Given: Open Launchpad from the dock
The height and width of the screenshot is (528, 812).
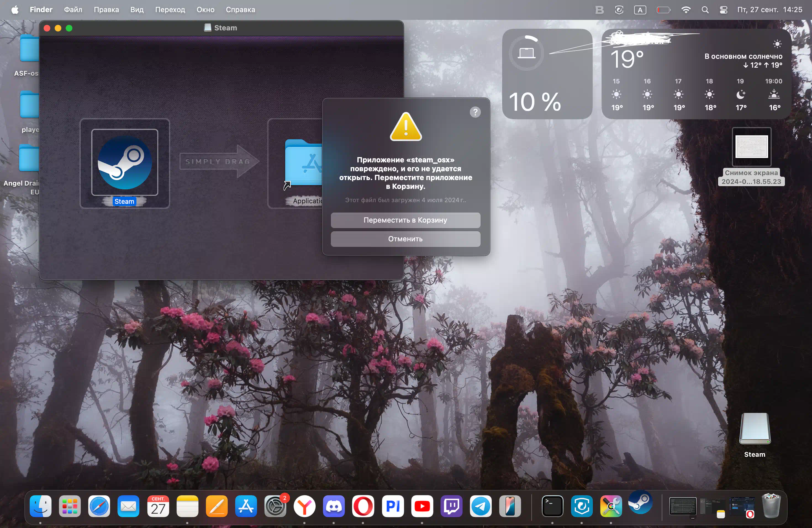Looking at the screenshot, I should (x=70, y=506).
